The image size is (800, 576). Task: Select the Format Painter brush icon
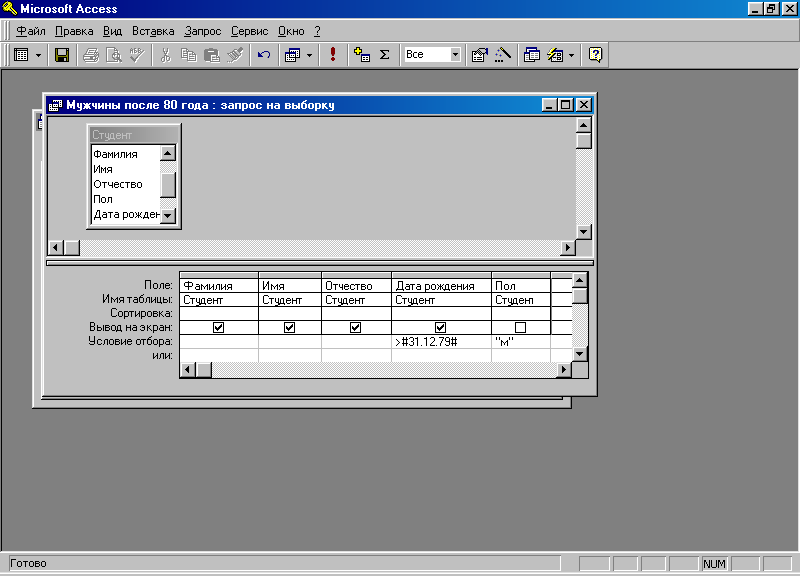[x=235, y=55]
